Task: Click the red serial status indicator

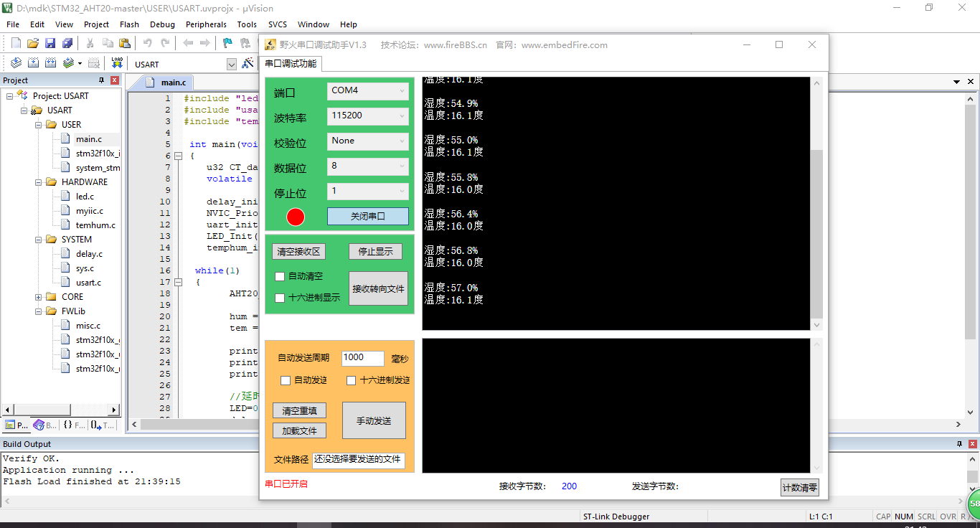Action: pyautogui.click(x=296, y=217)
